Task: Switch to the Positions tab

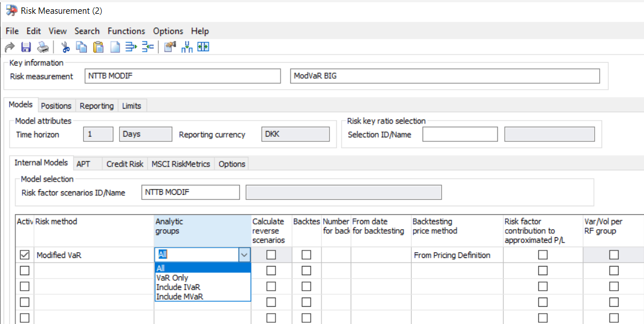Action: tap(56, 106)
